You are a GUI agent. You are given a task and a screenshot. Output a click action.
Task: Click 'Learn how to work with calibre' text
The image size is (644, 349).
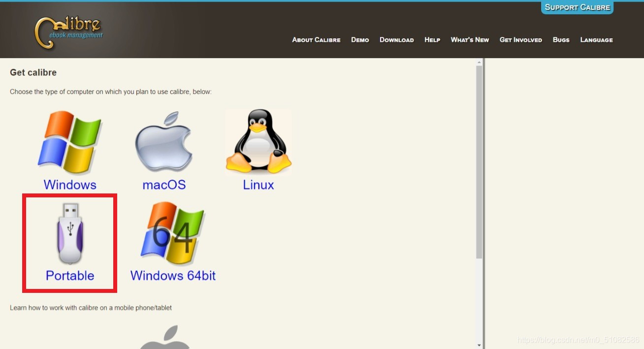[x=91, y=308]
